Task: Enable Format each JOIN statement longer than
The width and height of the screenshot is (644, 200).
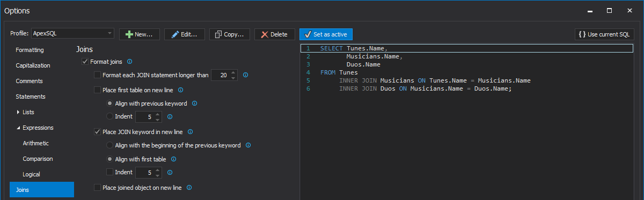Action: click(x=97, y=75)
